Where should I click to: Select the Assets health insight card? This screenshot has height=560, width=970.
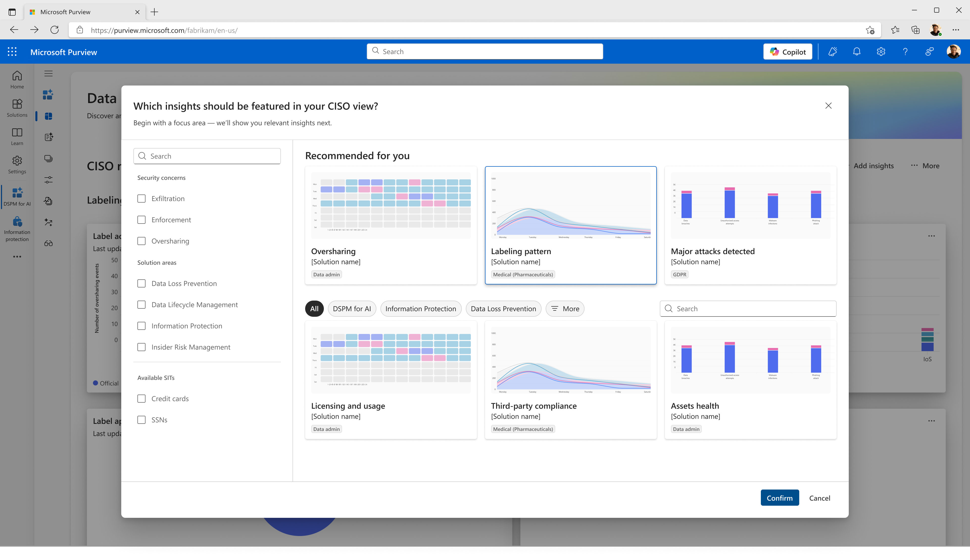750,380
